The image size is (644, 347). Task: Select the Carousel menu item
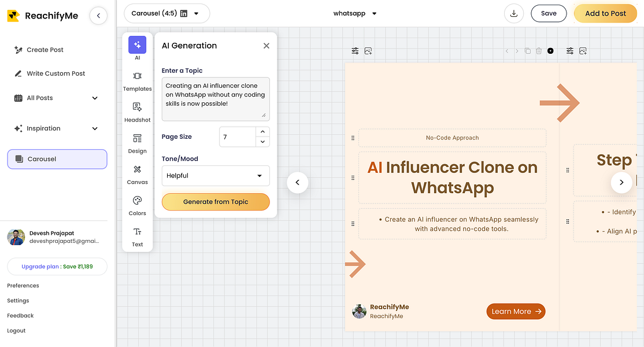pos(57,159)
